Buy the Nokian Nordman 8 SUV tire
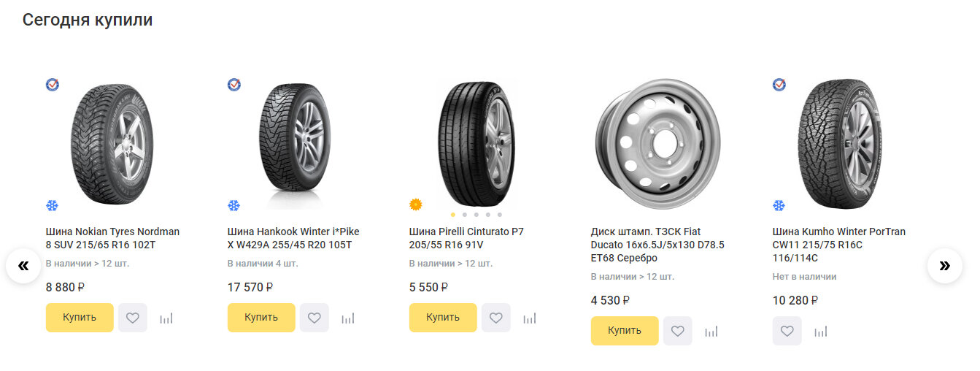 (80, 318)
